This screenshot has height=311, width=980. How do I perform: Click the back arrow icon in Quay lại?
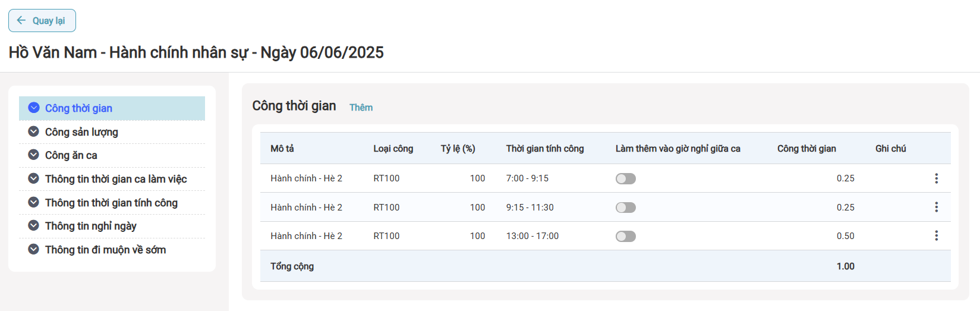(x=21, y=20)
